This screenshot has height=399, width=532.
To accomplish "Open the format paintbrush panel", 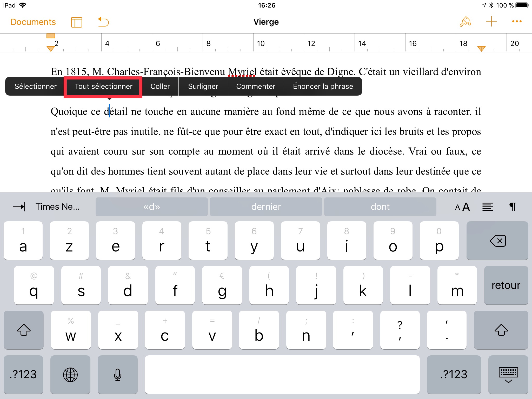I will pyautogui.click(x=465, y=22).
